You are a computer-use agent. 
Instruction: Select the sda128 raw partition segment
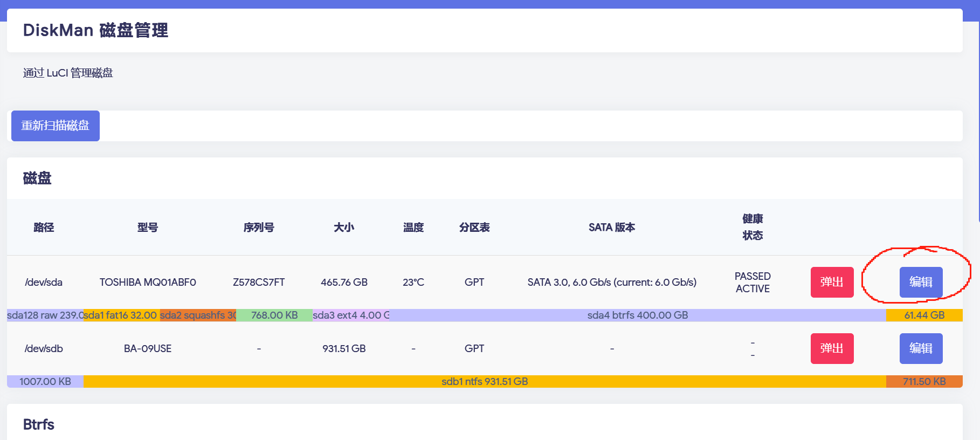pos(45,315)
